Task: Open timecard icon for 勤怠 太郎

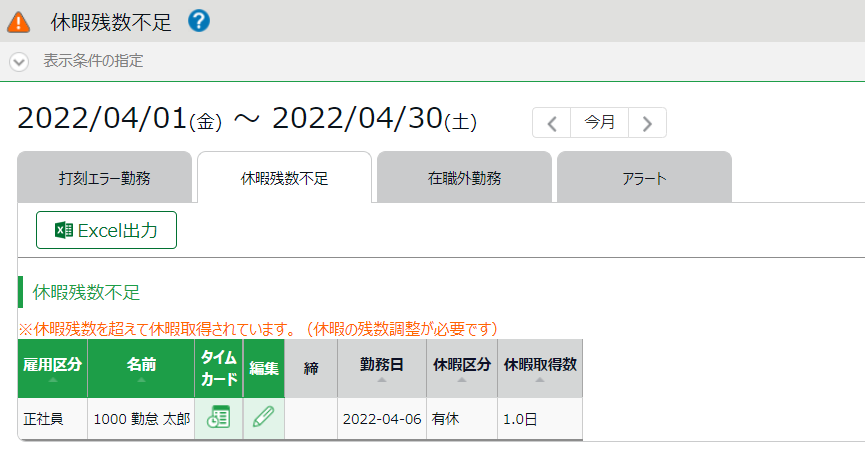Action: (x=218, y=418)
